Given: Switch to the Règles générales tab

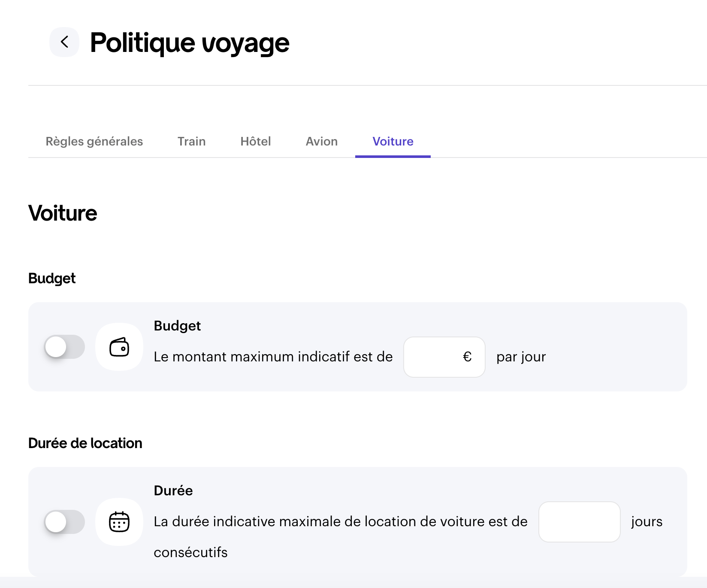Looking at the screenshot, I should (94, 142).
